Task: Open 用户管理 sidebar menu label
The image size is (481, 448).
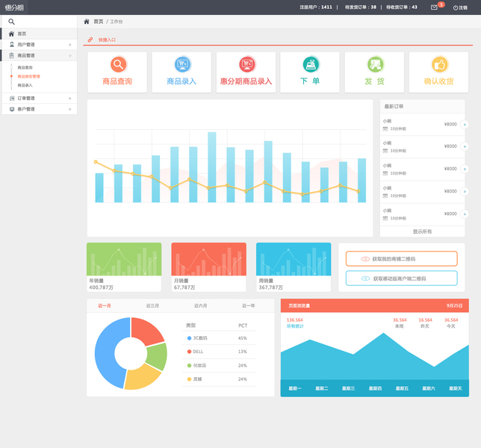Action: click(x=25, y=45)
